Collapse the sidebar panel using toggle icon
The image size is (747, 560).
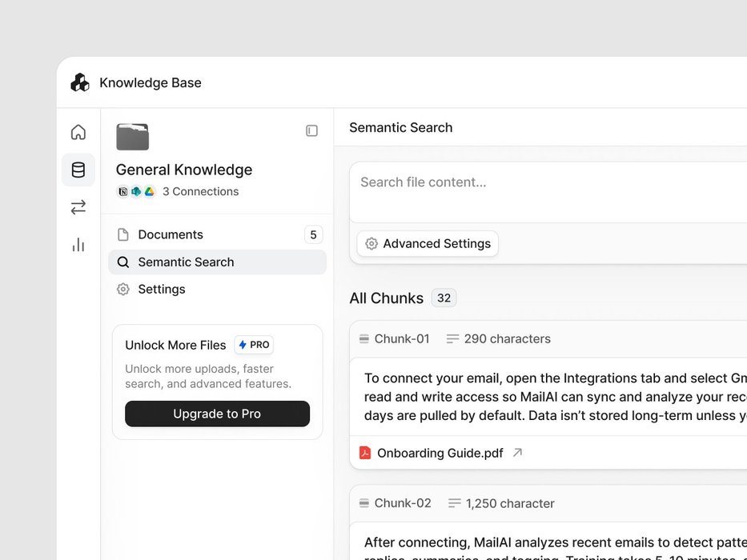tap(312, 130)
